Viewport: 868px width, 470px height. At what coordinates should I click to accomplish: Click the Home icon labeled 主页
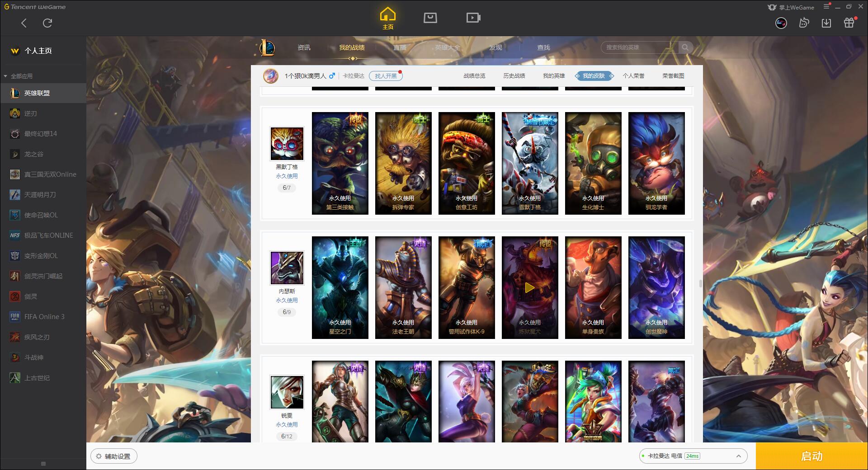(x=387, y=19)
